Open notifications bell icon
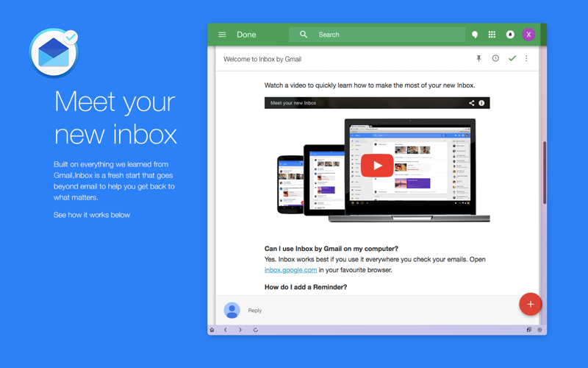588x368 pixels. pos(510,35)
